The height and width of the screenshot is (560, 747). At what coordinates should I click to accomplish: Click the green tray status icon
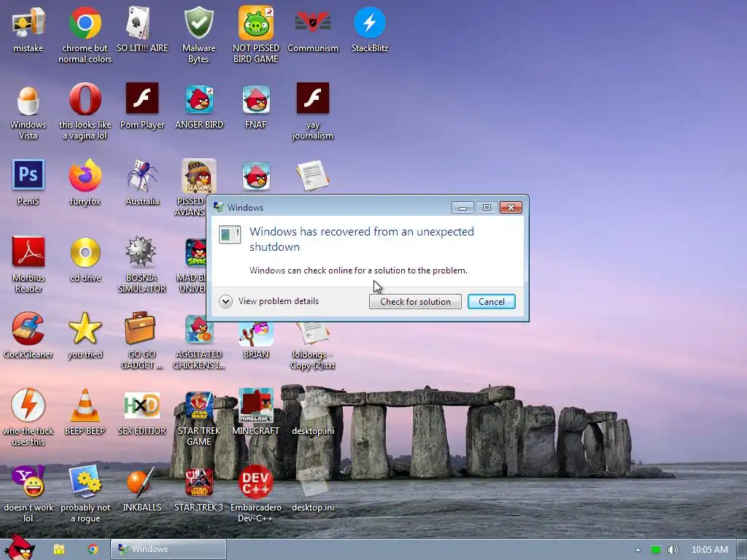tap(656, 550)
